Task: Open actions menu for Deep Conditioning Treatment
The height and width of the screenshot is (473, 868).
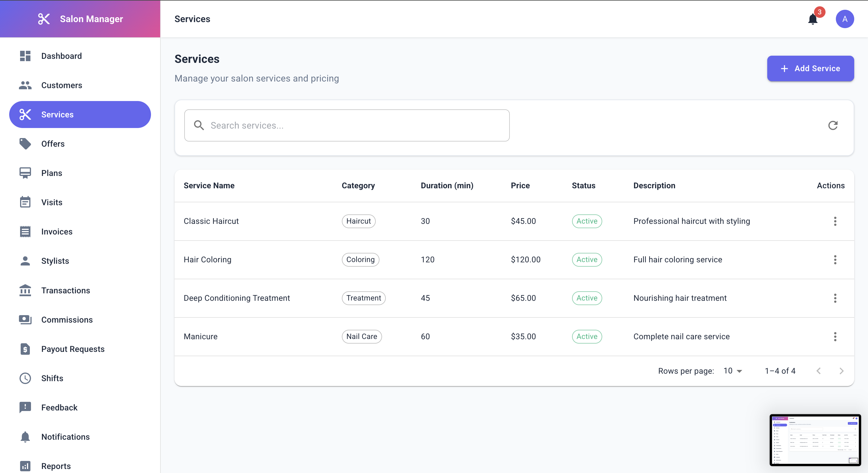Action: (x=835, y=298)
